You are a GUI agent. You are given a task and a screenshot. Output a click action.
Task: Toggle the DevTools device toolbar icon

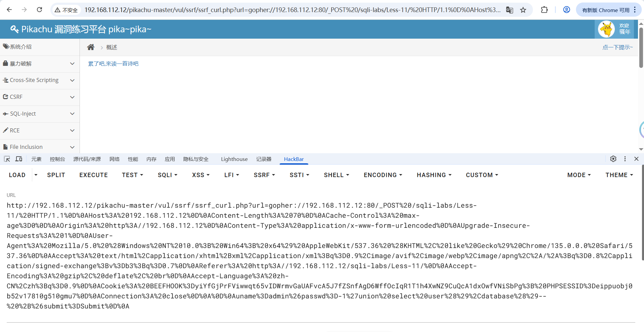coord(19,159)
